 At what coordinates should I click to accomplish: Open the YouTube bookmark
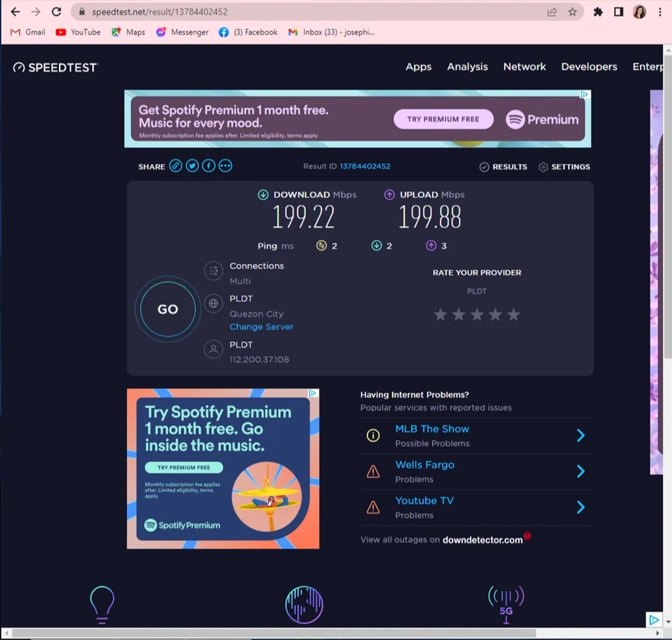[x=78, y=32]
